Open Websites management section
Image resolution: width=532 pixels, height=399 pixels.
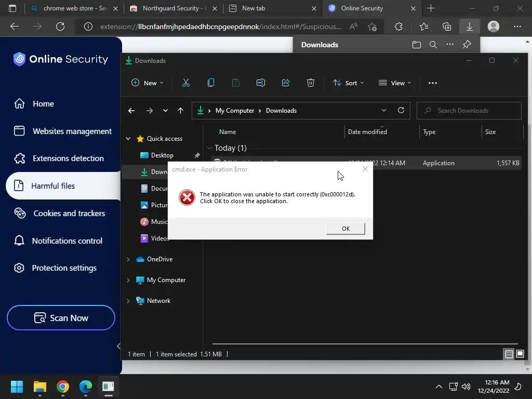[x=63, y=131]
